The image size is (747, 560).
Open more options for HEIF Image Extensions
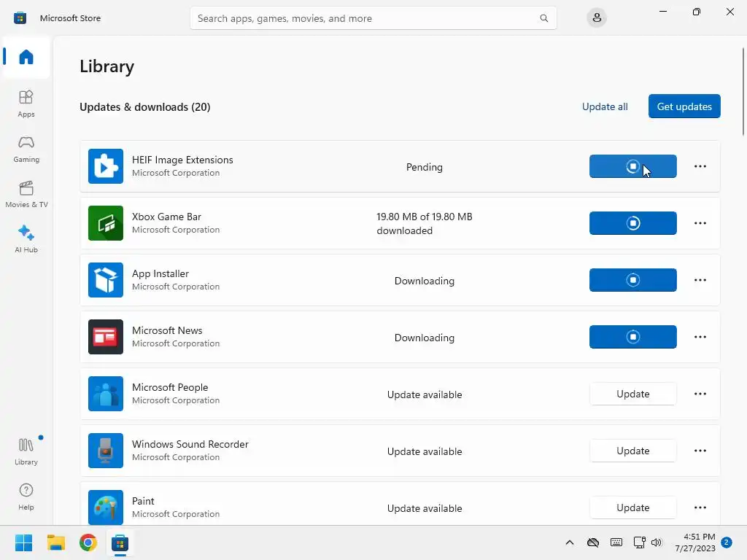pyautogui.click(x=700, y=166)
